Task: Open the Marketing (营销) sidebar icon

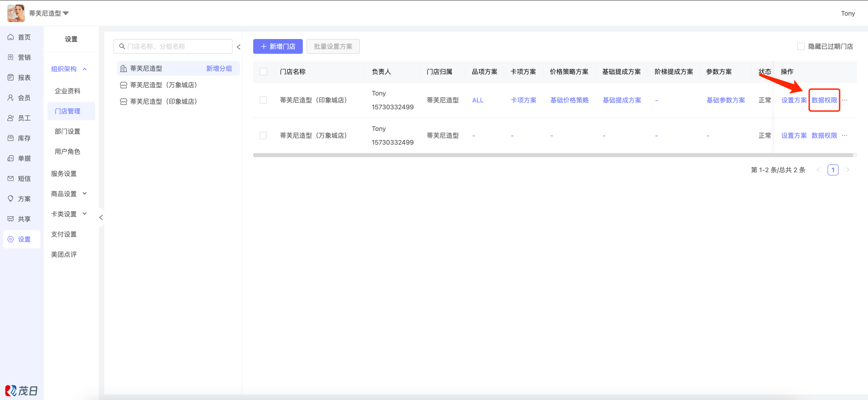Action: (x=11, y=57)
